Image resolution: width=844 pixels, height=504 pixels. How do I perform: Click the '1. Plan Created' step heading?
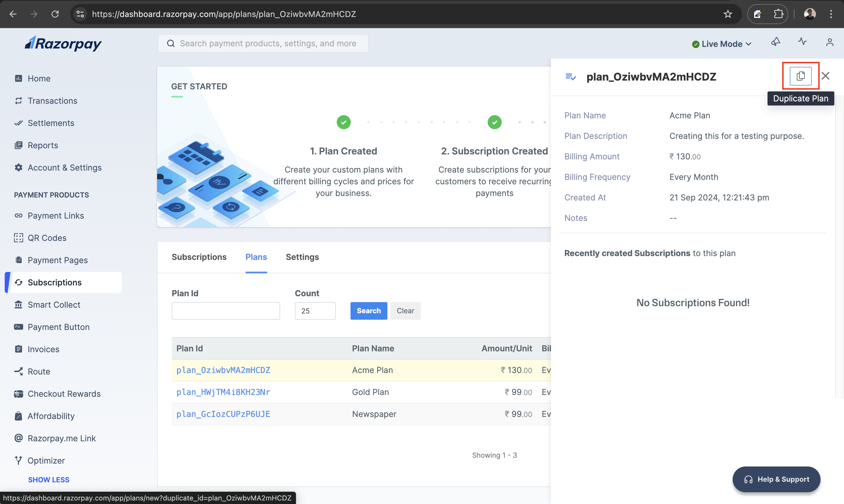click(x=343, y=151)
